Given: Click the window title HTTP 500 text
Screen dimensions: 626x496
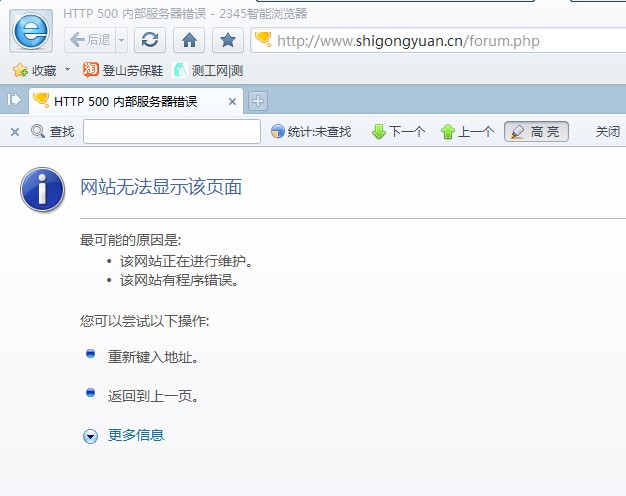Looking at the screenshot, I should tap(185, 14).
